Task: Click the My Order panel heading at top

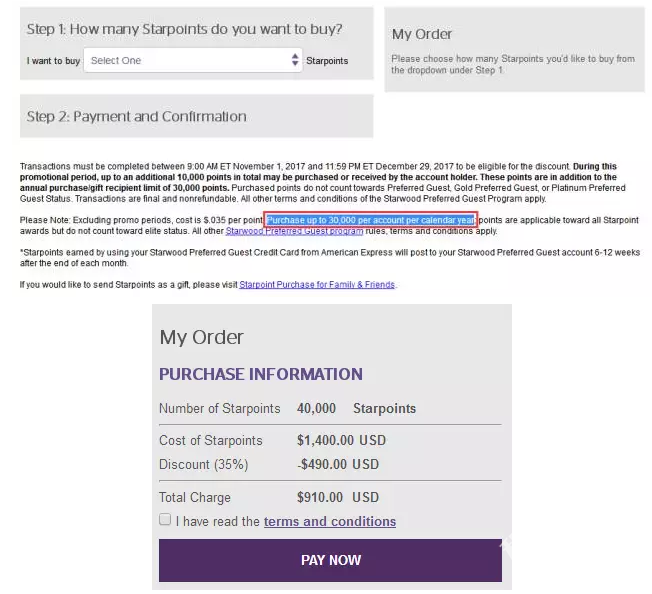Action: [422, 34]
